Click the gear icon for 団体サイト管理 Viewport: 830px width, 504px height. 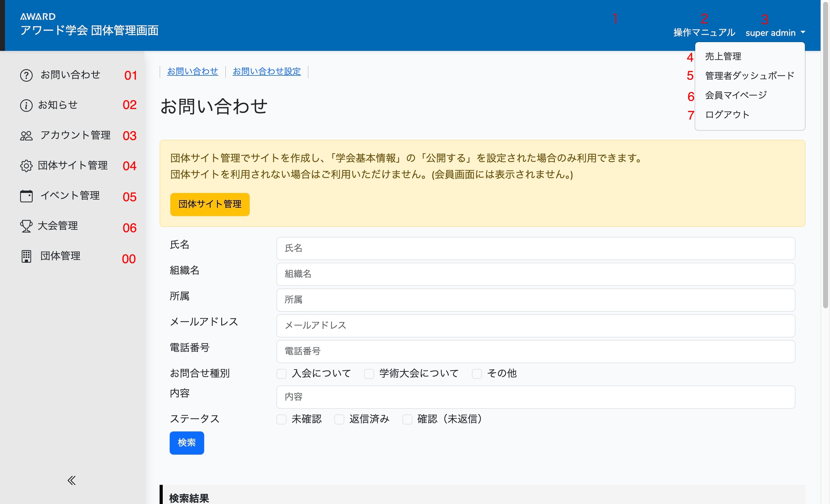[x=26, y=166]
